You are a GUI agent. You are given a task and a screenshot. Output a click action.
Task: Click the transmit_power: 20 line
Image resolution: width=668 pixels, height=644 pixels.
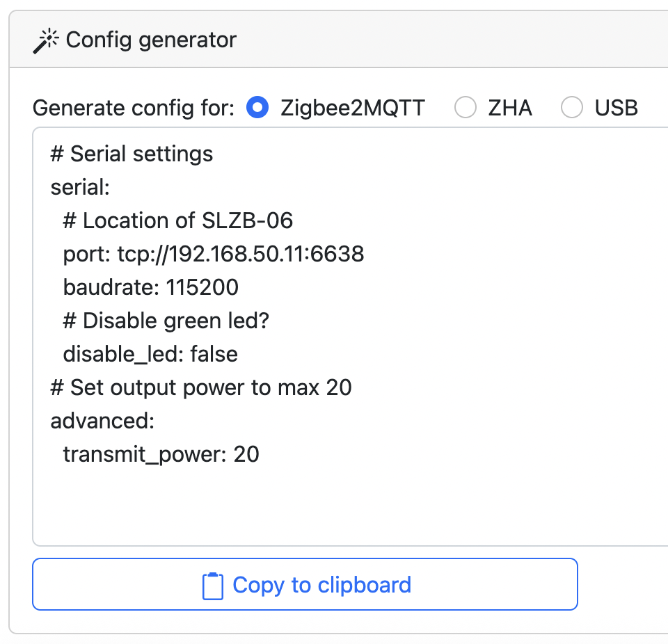[x=161, y=454]
